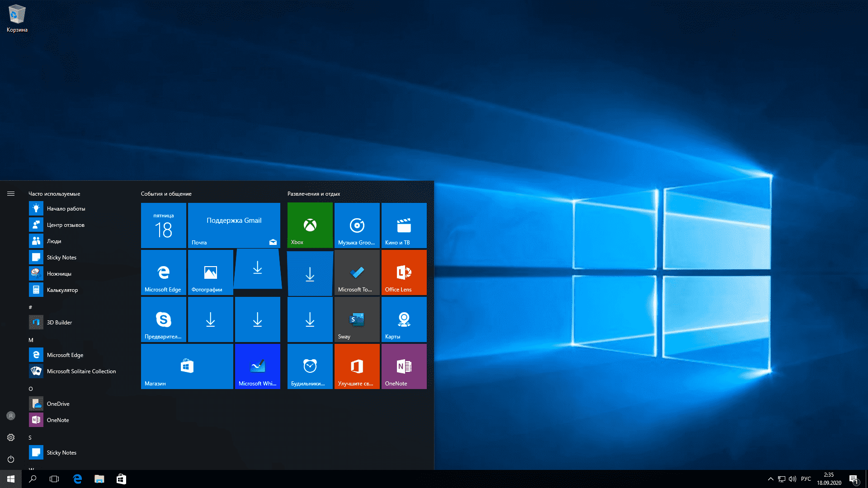
Task: Click the network icon in tray
Action: [x=782, y=479]
